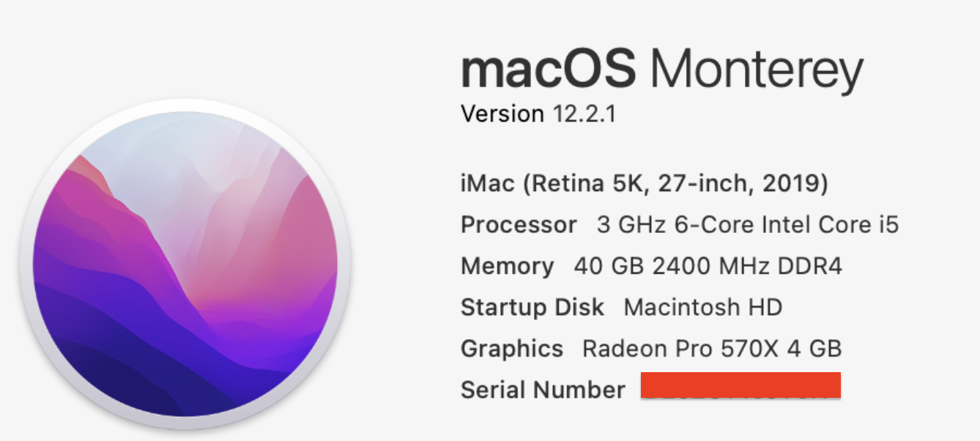The height and width of the screenshot is (441, 980).
Task: Select the Processor label
Action: (519, 225)
